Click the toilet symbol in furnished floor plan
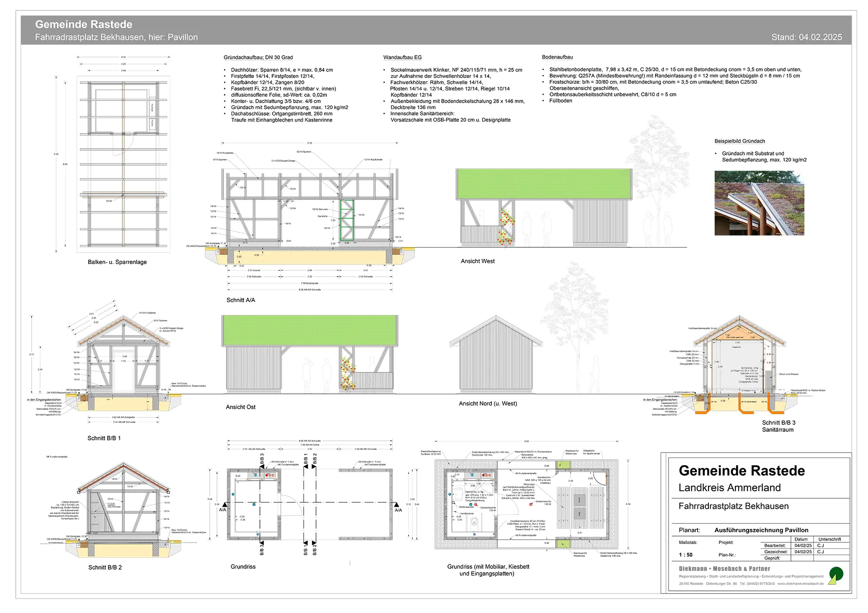The width and height of the screenshot is (868, 613). pyautogui.click(x=474, y=522)
